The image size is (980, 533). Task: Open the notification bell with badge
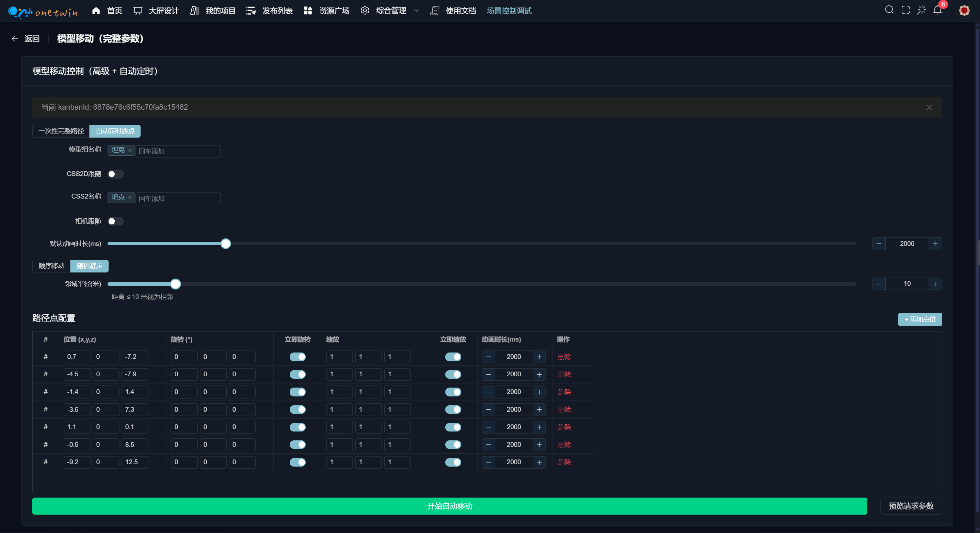coord(938,10)
